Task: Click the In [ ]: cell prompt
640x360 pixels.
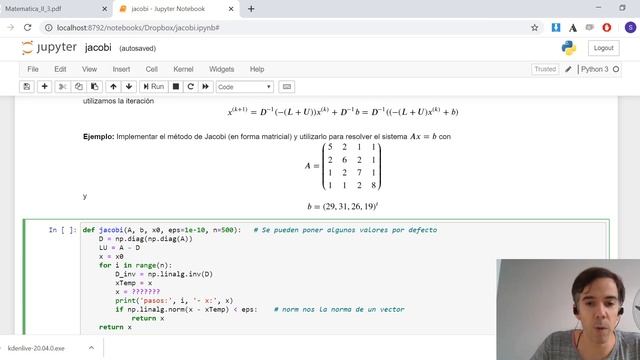Action: pos(62,230)
